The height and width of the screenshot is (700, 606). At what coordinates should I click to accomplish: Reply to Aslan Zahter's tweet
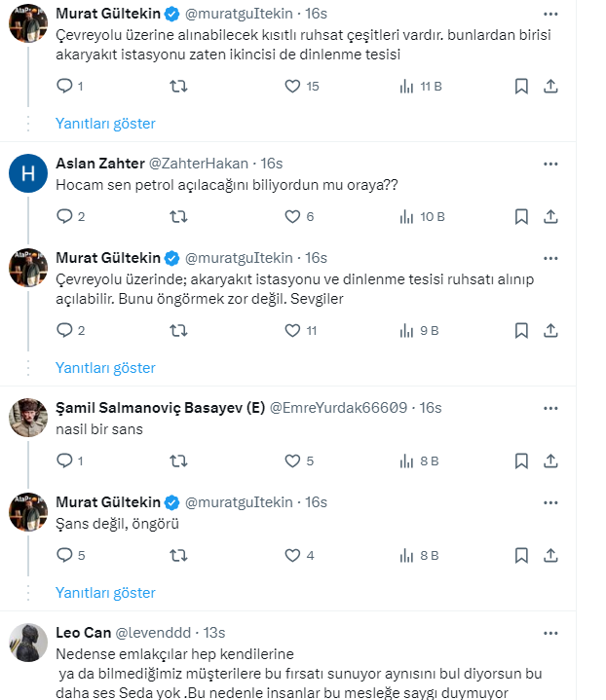65,216
